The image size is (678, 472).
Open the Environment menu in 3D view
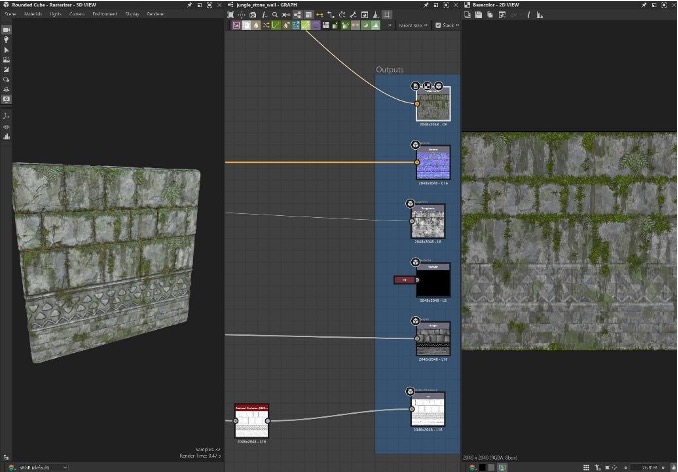pos(104,14)
